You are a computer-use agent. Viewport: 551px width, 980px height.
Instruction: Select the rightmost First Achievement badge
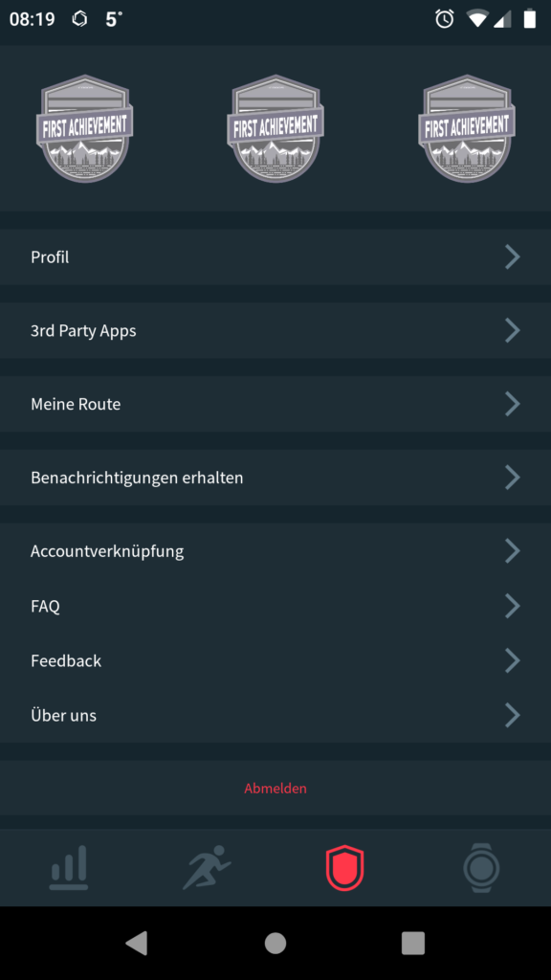pyautogui.click(x=467, y=128)
